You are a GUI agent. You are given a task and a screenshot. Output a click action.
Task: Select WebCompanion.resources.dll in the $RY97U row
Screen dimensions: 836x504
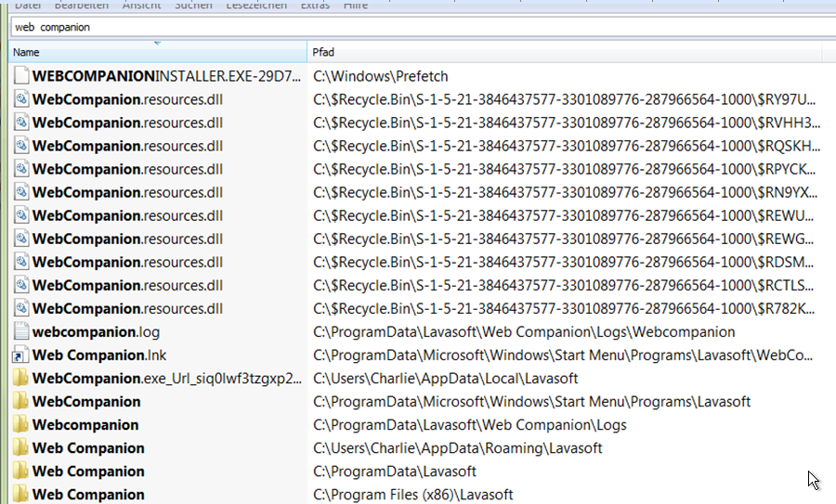pos(127,99)
